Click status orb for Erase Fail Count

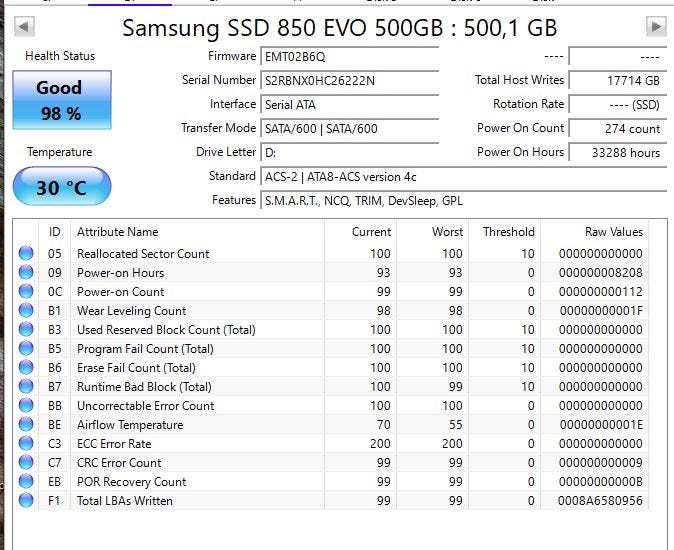[x=26, y=367]
